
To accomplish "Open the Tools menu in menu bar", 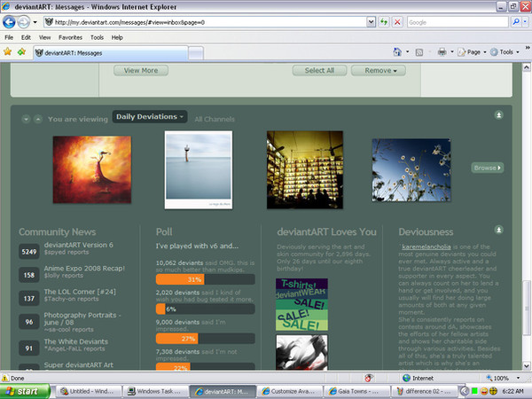I will [97, 37].
